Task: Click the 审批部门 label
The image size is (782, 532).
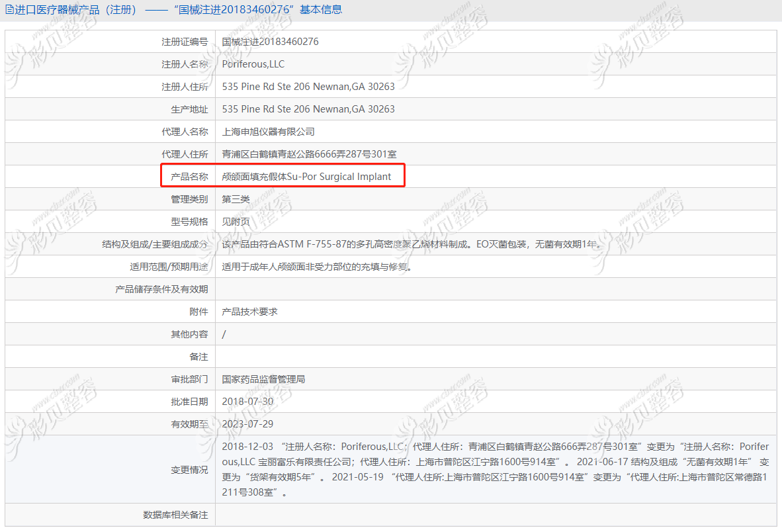Action: (x=189, y=379)
